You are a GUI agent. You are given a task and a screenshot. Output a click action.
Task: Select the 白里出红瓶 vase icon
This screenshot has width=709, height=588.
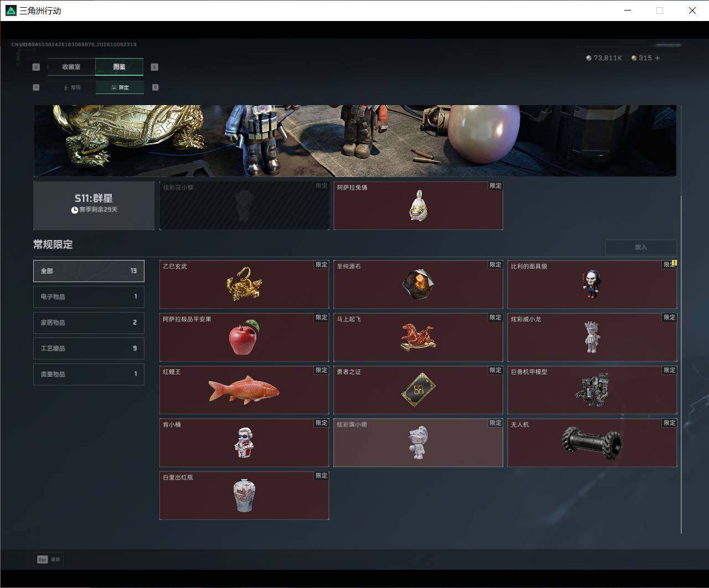click(244, 496)
